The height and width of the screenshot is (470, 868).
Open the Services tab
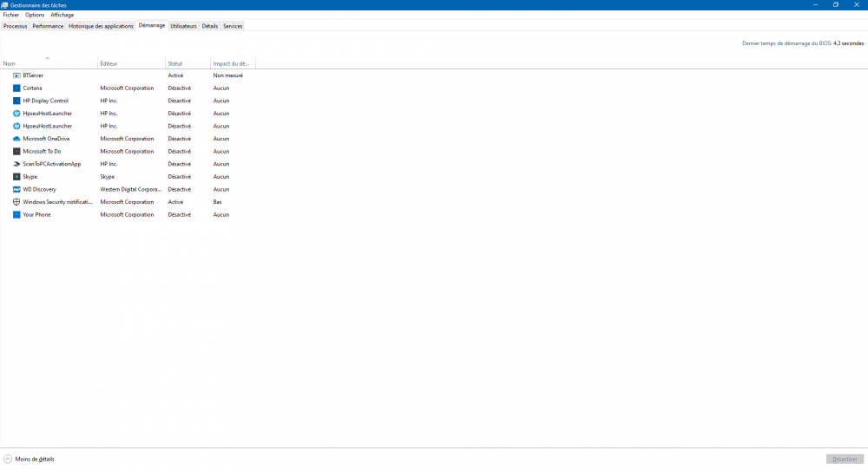click(x=233, y=26)
